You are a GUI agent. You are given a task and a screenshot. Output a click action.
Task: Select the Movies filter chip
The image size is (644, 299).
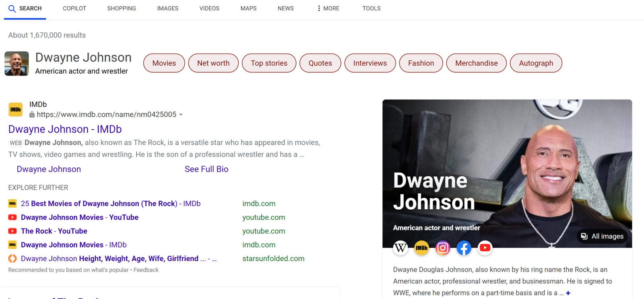(x=164, y=63)
